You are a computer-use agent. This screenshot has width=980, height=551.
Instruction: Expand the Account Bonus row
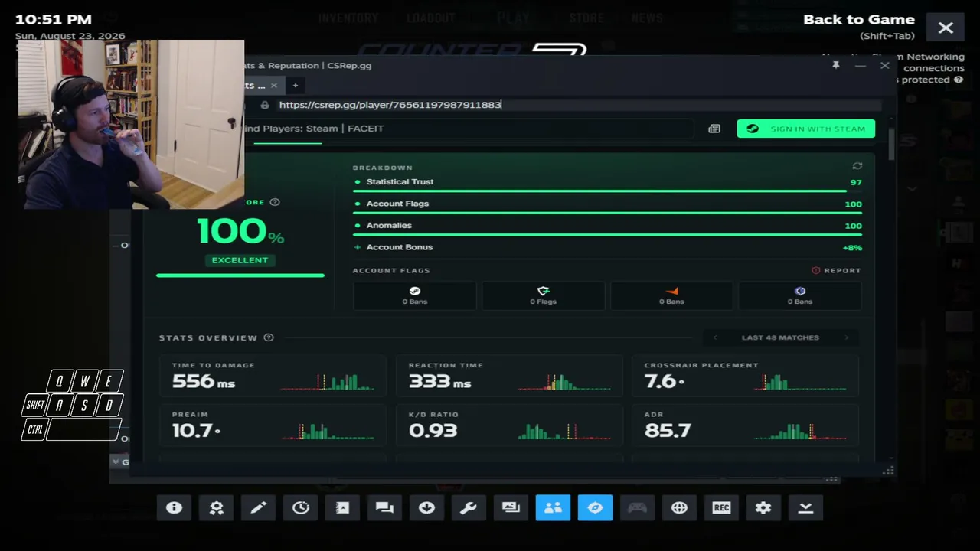pyautogui.click(x=608, y=247)
